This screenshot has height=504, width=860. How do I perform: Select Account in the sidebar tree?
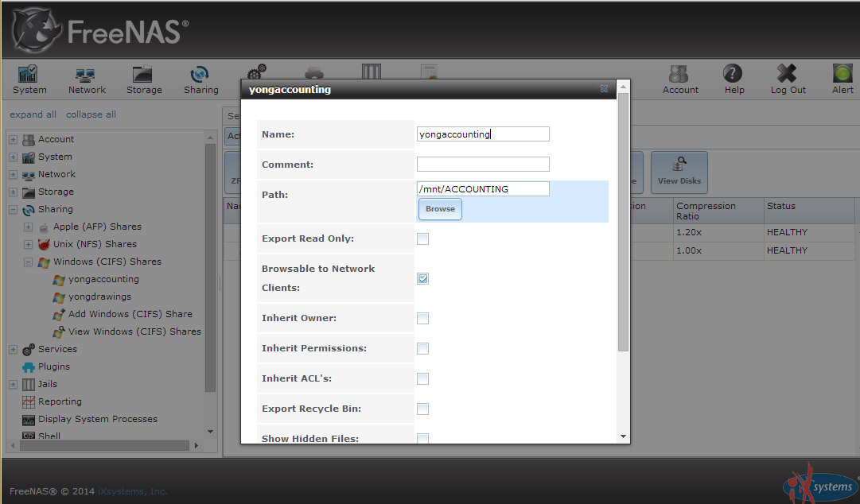click(x=56, y=139)
